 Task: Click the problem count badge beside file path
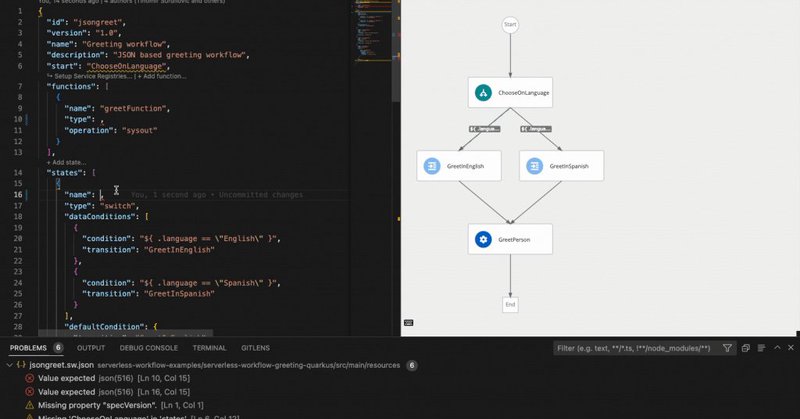point(412,365)
